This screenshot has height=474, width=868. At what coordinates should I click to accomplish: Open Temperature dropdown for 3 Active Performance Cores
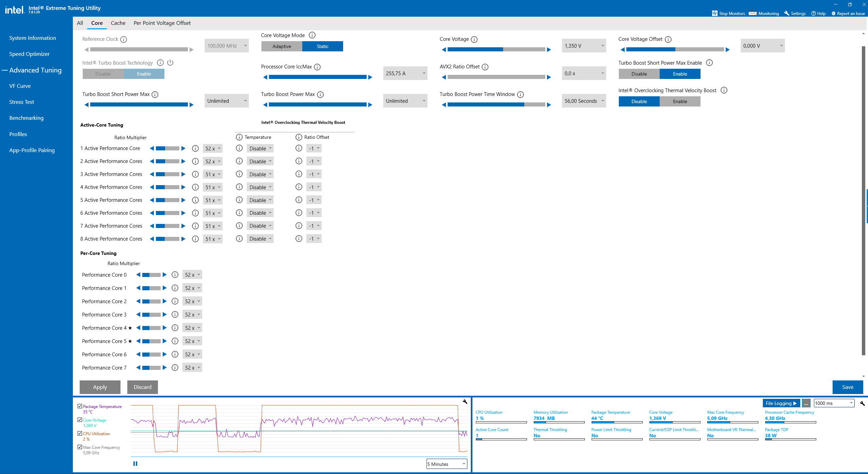260,174
